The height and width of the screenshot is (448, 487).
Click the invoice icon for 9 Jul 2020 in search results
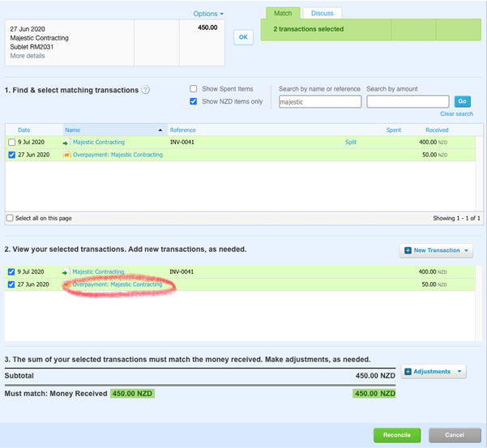click(66, 143)
